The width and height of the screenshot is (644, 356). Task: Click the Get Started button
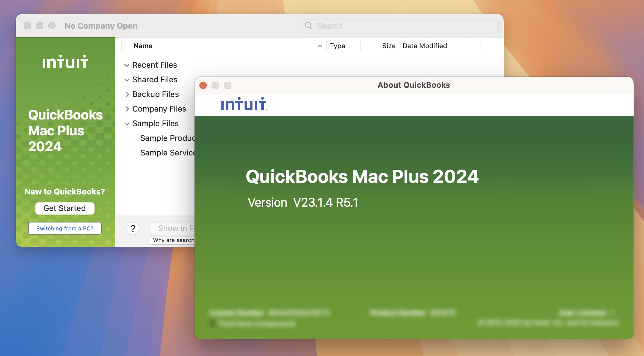(x=64, y=208)
